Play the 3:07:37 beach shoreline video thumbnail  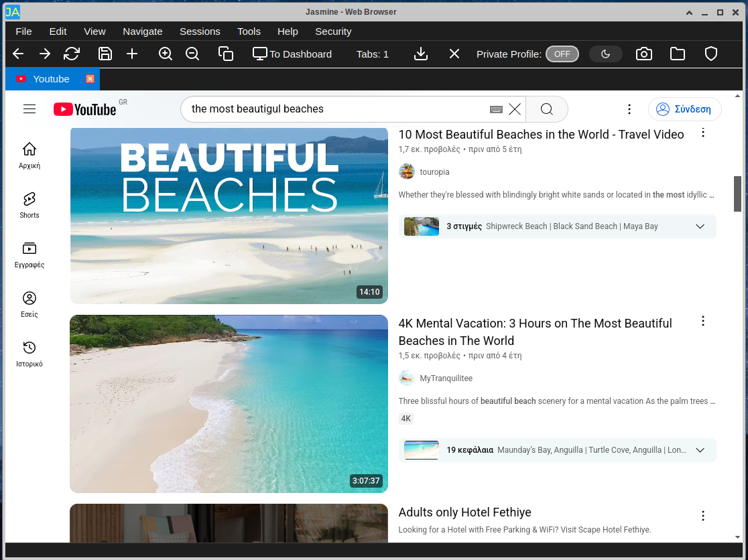229,404
